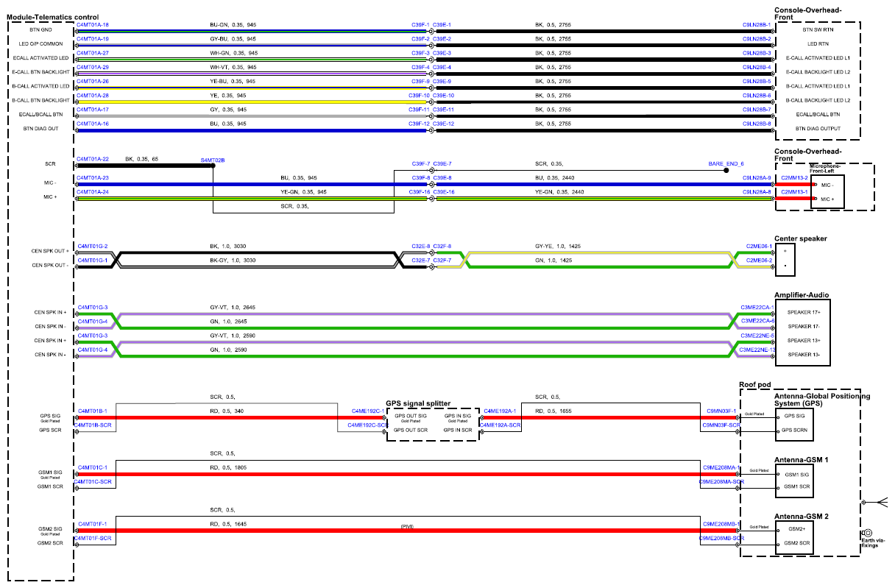This screenshot has height=588, width=895.
Task: Select connector reference C4MT01B-1
Action: click(93, 411)
